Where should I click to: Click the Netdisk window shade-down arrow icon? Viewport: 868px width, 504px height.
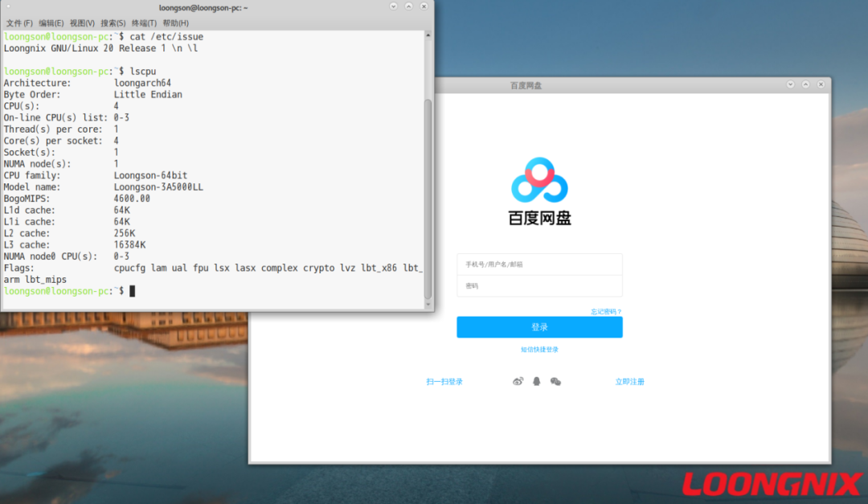[789, 84]
